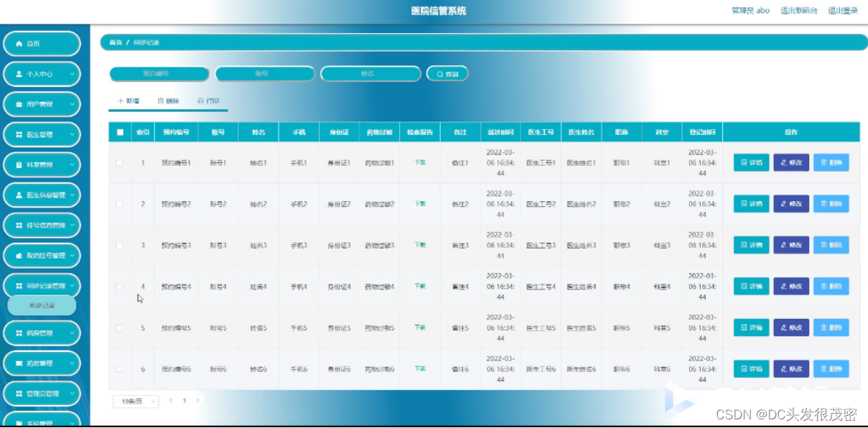The width and height of the screenshot is (868, 428).
Task: Click 修改 edit button in row 2
Action: 791,204
